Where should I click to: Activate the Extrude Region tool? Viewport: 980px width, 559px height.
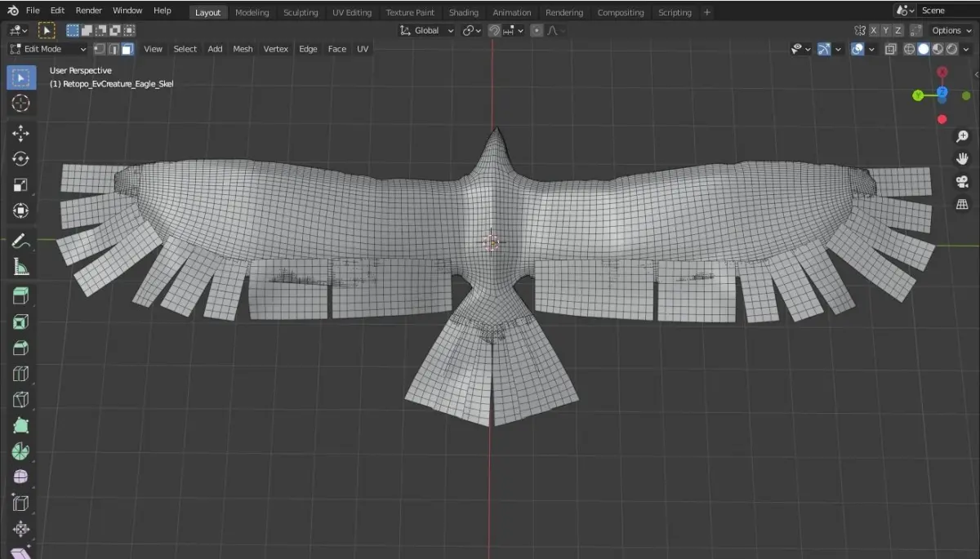[21, 296]
